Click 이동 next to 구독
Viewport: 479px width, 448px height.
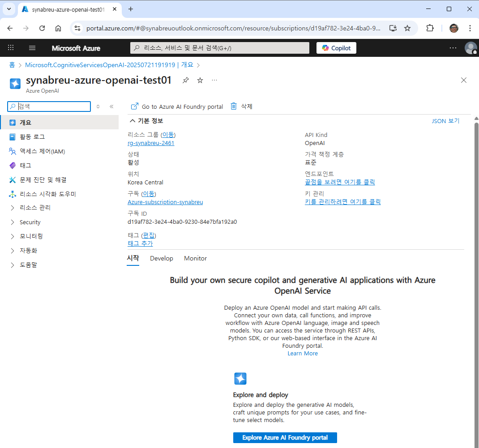(149, 194)
